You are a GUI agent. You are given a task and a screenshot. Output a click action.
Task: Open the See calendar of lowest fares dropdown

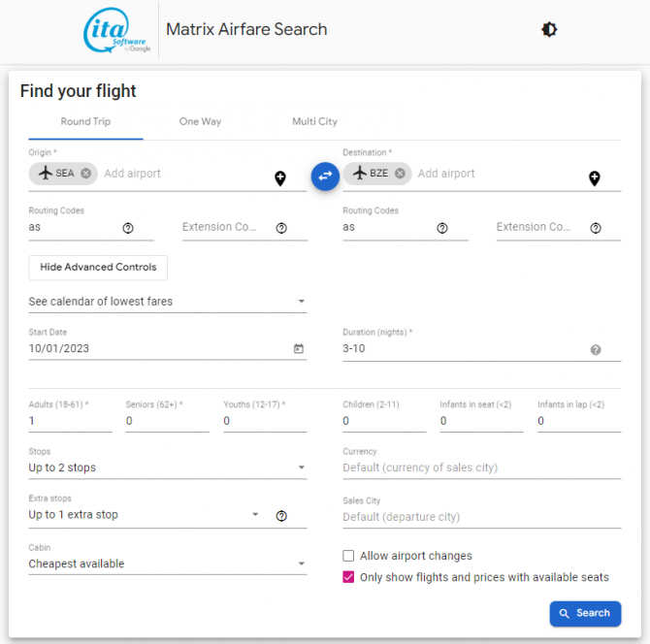[x=167, y=302]
